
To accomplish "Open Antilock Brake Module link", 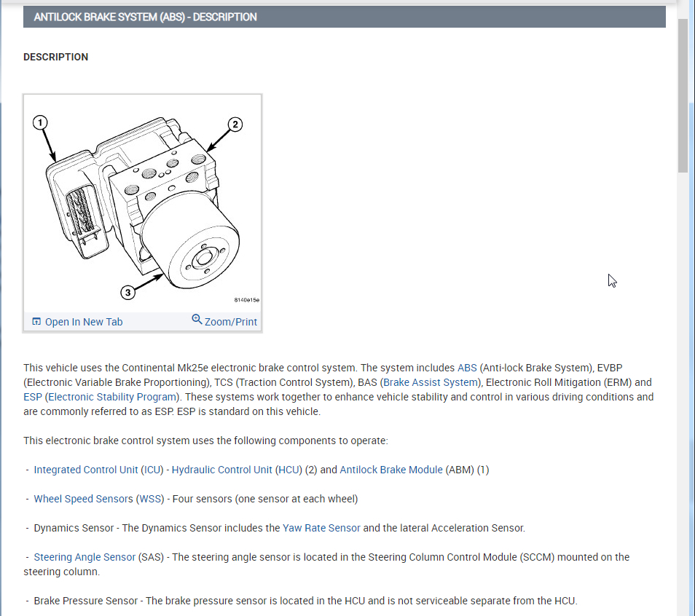I will pyautogui.click(x=391, y=470).
